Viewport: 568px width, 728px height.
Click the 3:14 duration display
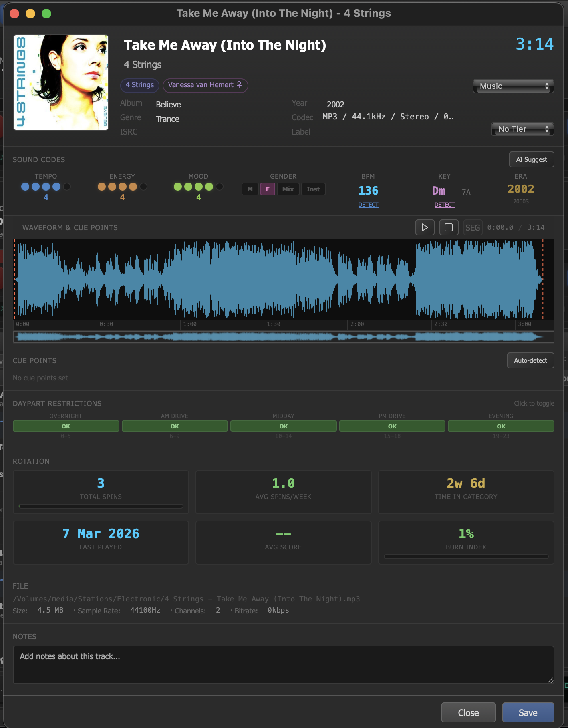click(534, 44)
